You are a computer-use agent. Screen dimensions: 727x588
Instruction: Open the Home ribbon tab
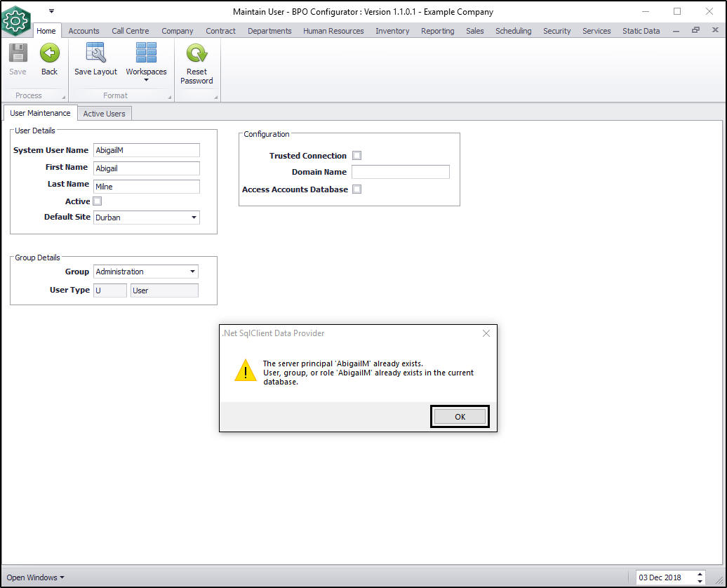tap(46, 31)
